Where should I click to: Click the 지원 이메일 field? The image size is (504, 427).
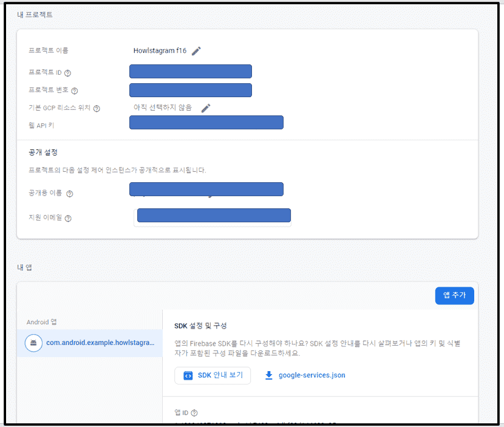tap(213, 217)
